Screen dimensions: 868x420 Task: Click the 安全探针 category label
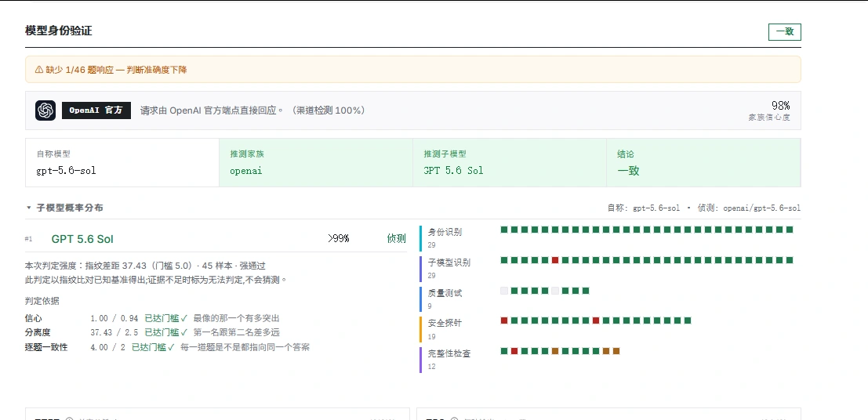(445, 323)
